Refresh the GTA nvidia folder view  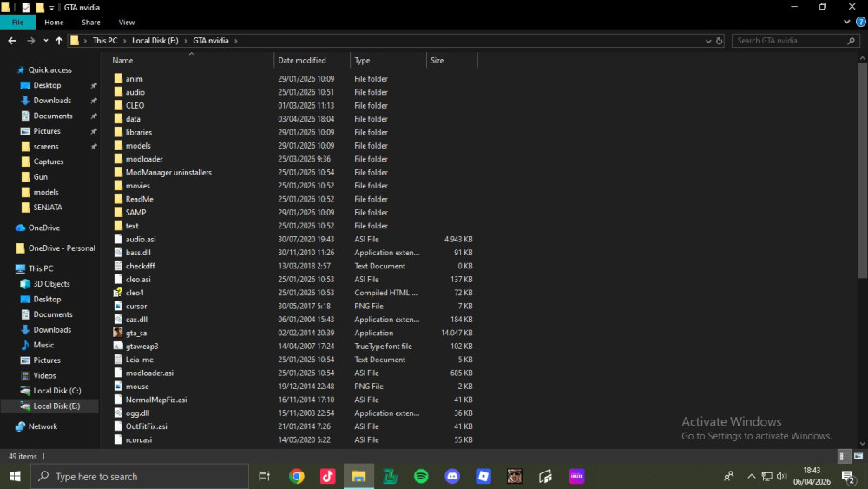coord(719,41)
